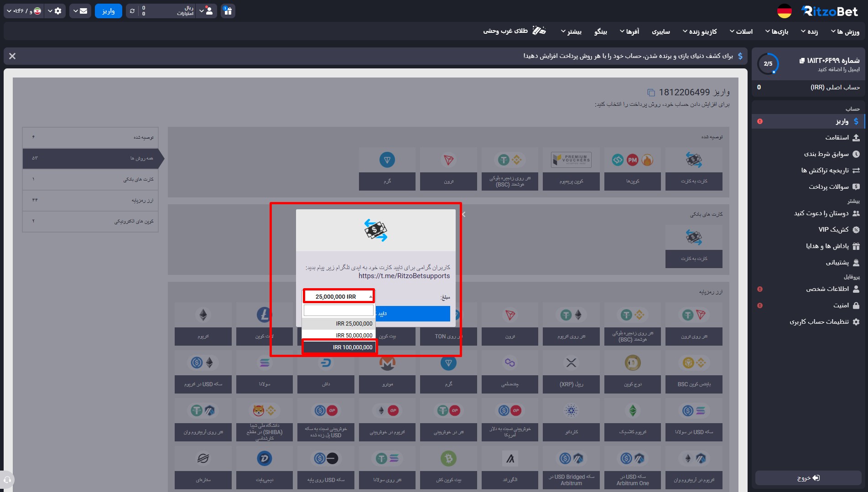Open the gift box bonuses icon
Viewport: 868px width, 492px height.
point(228,11)
